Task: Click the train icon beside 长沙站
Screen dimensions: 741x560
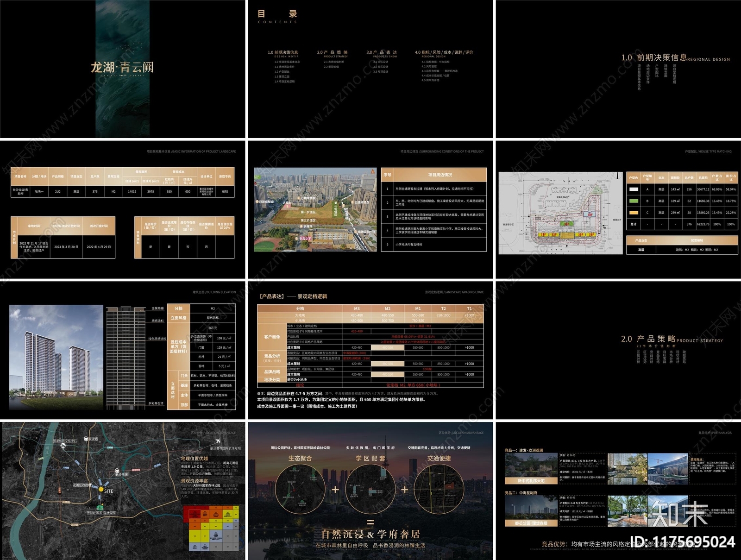Action: pos(86,439)
